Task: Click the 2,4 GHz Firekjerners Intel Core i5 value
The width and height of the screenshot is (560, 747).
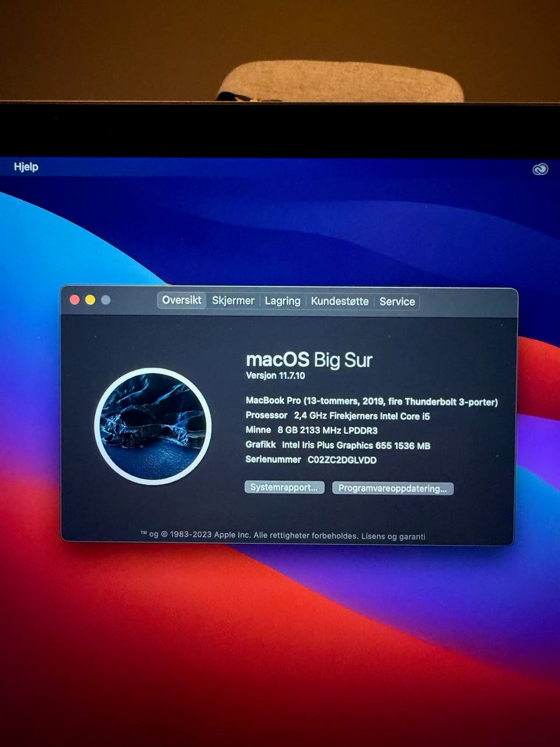Action: (362, 416)
